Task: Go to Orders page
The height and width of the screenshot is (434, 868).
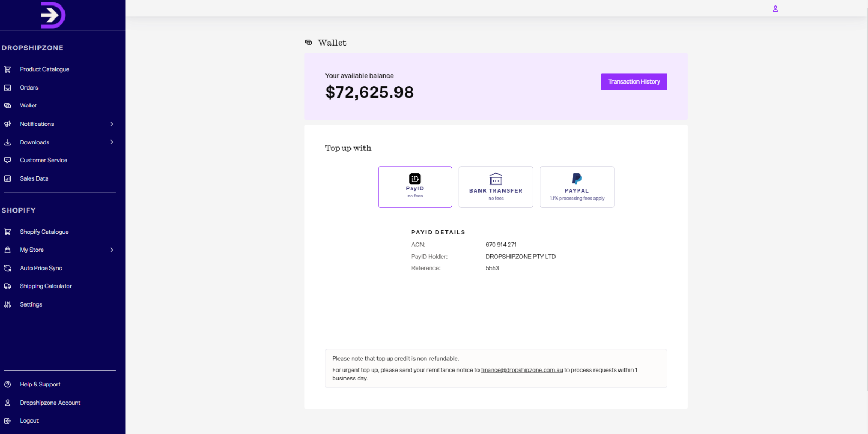Action: point(29,87)
